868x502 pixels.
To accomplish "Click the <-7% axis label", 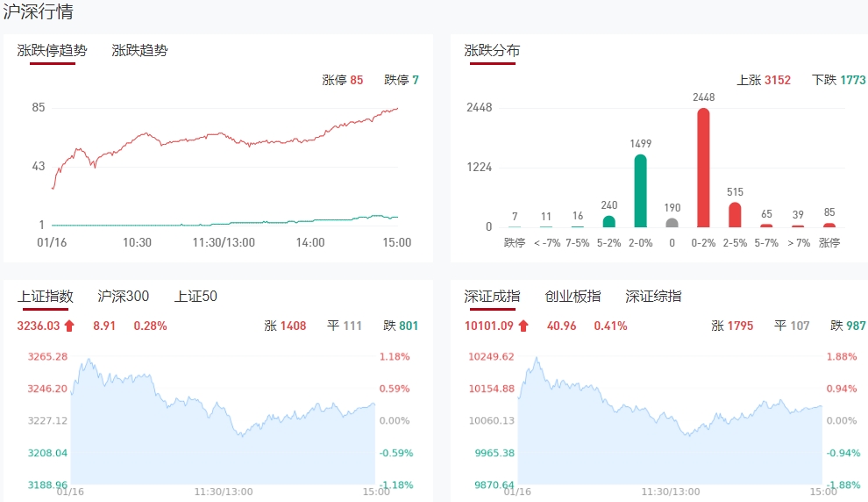I will point(547,243).
